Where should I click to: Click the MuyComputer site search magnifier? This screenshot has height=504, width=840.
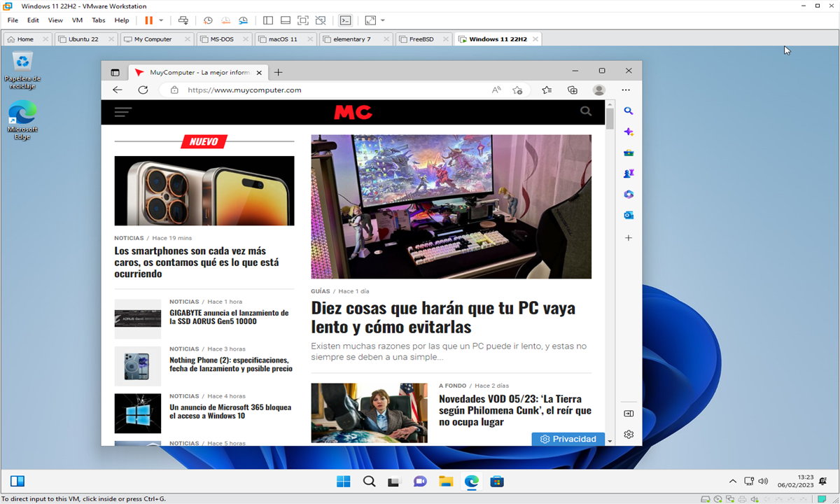tap(586, 111)
